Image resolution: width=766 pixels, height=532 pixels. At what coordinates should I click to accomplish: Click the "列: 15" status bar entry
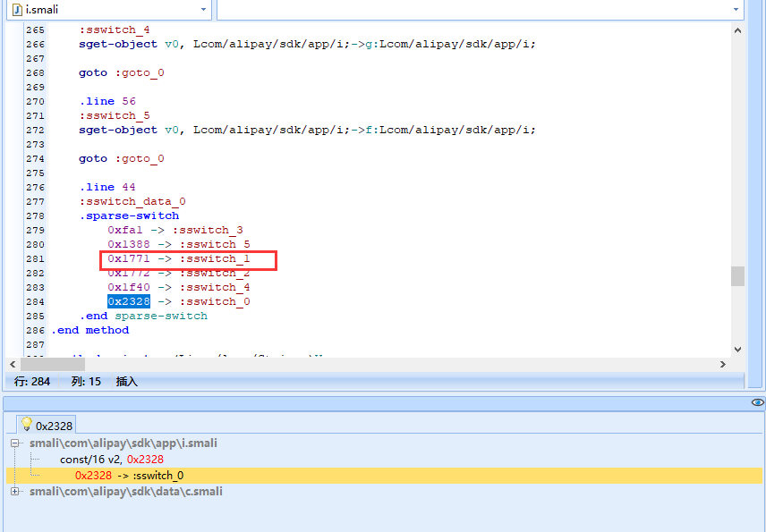(86, 381)
